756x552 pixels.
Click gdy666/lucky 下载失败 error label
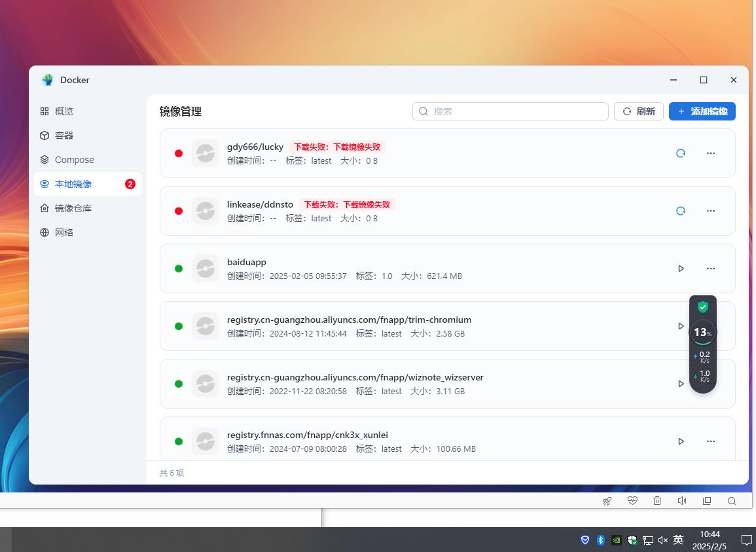(337, 147)
